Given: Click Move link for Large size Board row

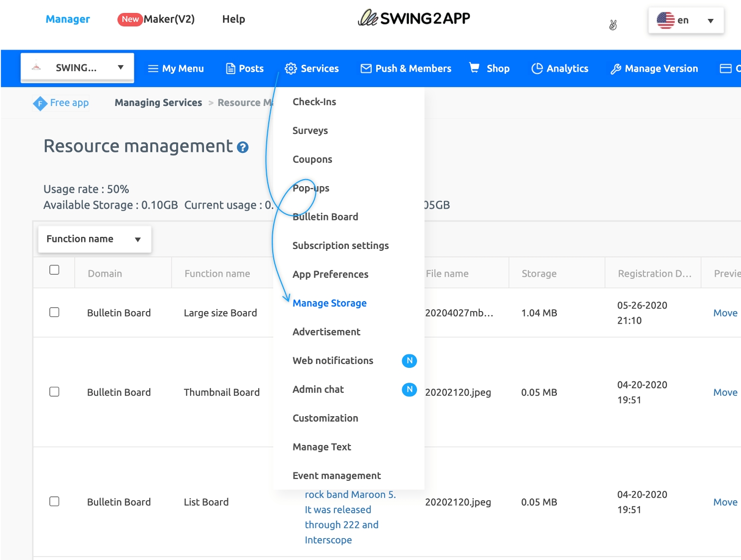Looking at the screenshot, I should pyautogui.click(x=726, y=313).
